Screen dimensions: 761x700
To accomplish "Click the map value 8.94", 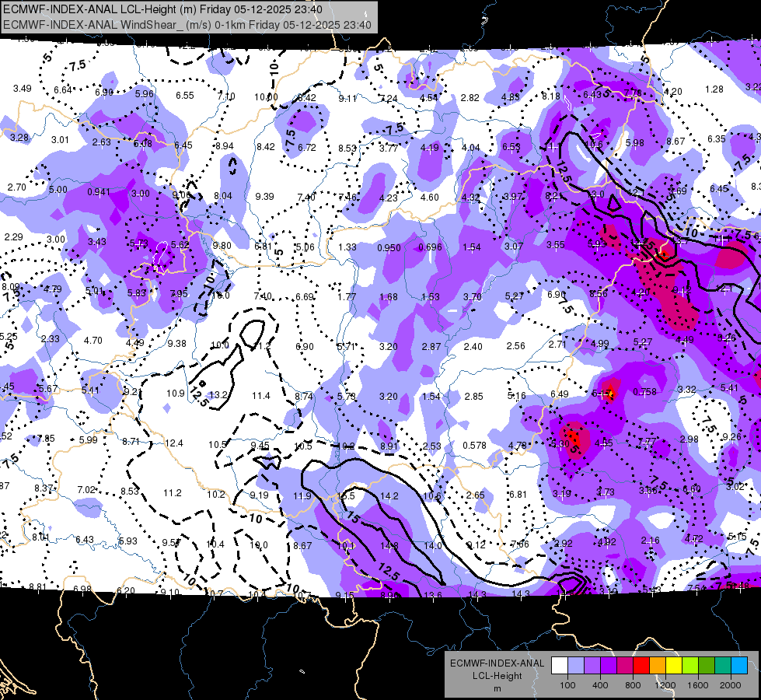I will click(224, 145).
